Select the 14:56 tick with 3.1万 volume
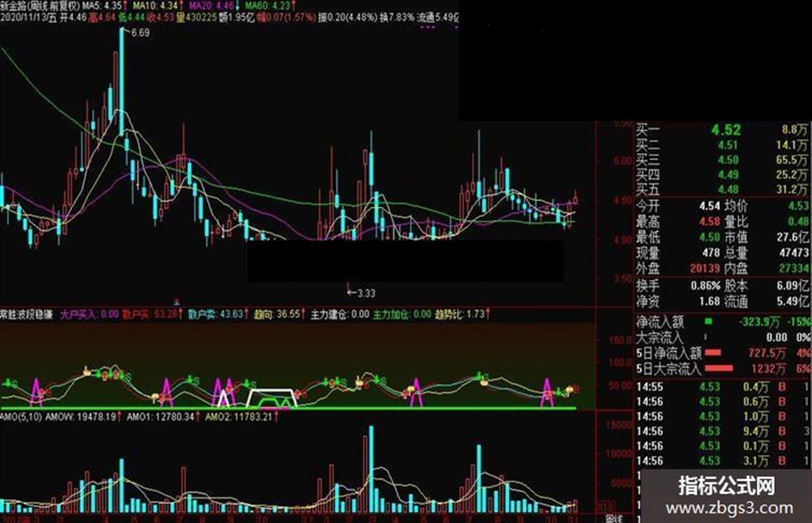Image resolution: width=812 pixels, height=523 pixels. click(723, 461)
